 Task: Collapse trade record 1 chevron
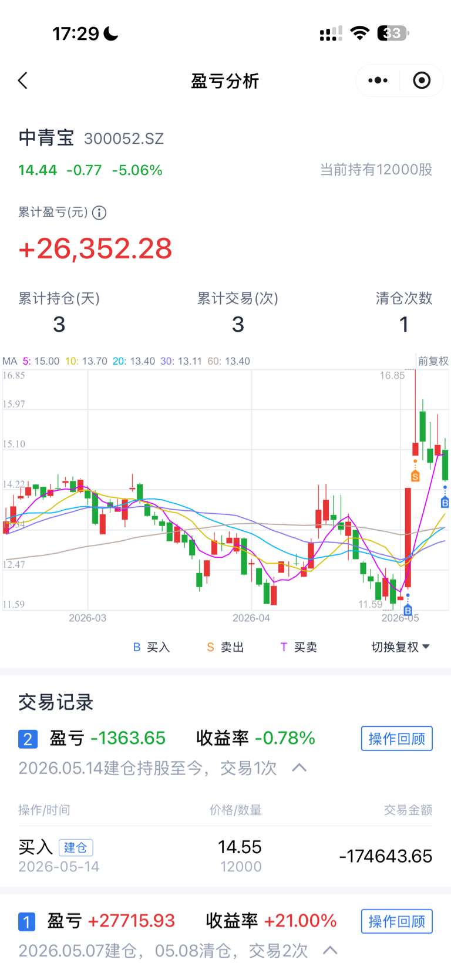point(331,950)
